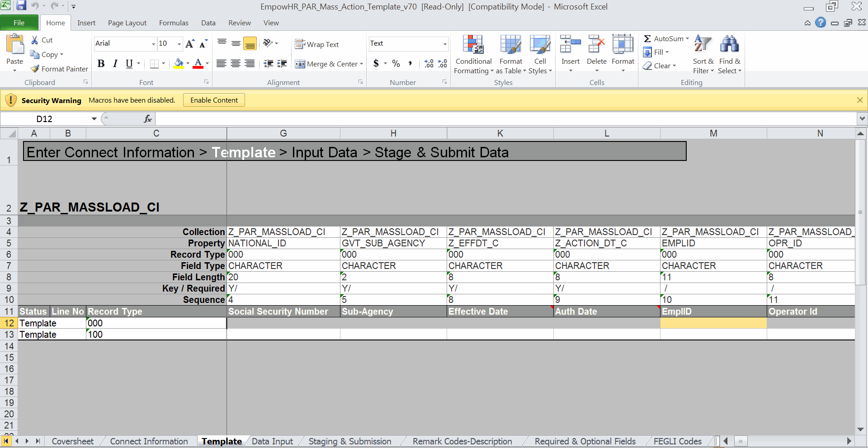Switch to the Insert ribbon tab
Viewport: 868px width, 448px height.
pyautogui.click(x=86, y=23)
